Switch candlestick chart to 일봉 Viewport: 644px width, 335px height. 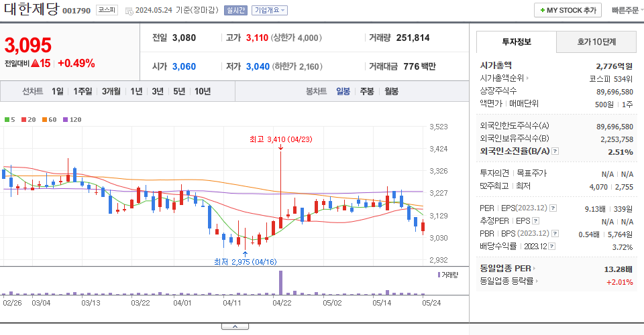coord(343,91)
